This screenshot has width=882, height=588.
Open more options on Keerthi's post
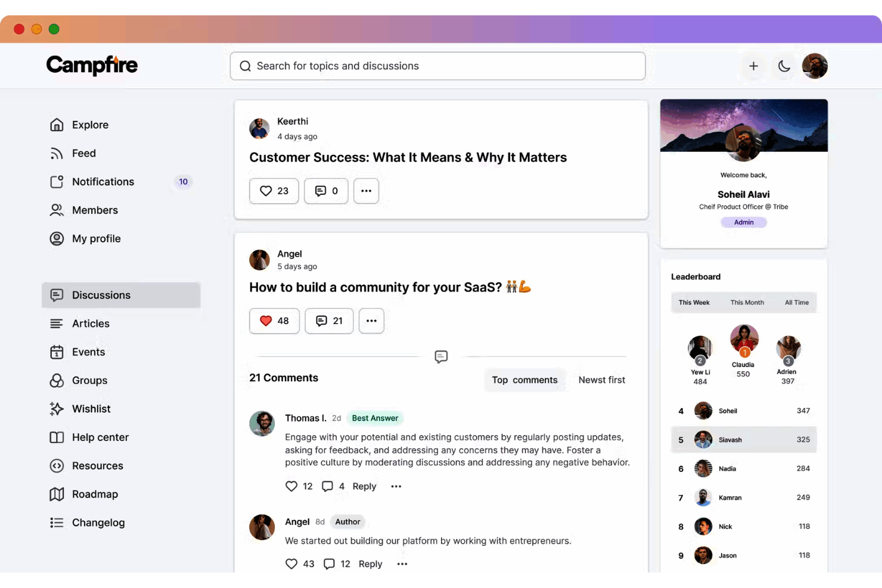(366, 191)
